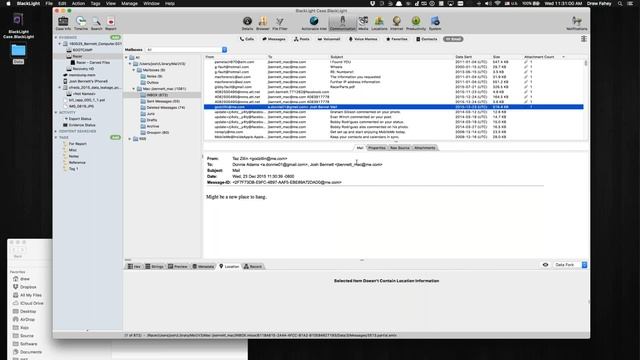Select Josh Bennett's iPhone evidence item
Image resolution: width=640 pixels, height=360 pixels.
click(85, 81)
